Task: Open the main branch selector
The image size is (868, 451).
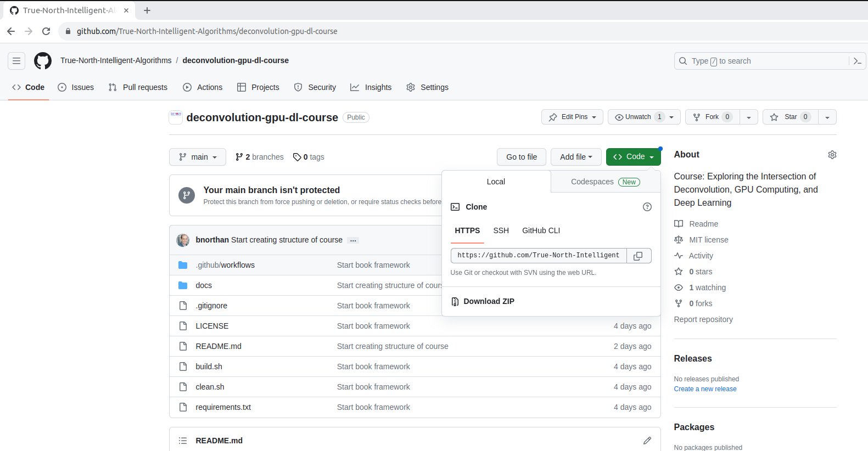Action: click(x=198, y=157)
